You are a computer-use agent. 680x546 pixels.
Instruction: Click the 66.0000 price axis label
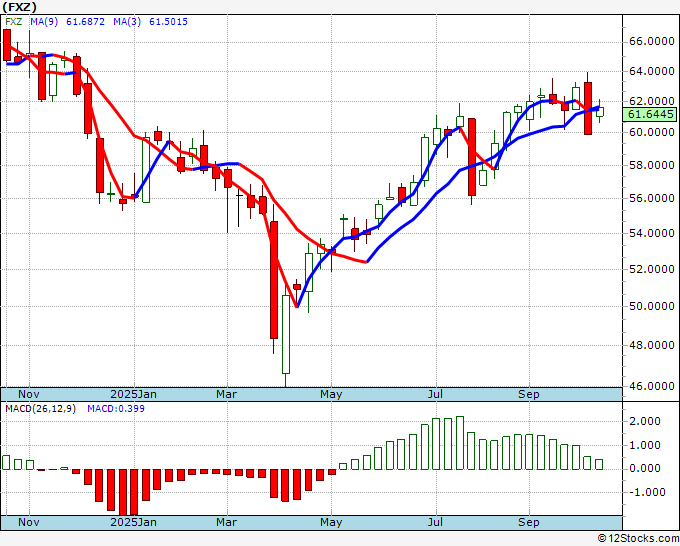(x=651, y=42)
